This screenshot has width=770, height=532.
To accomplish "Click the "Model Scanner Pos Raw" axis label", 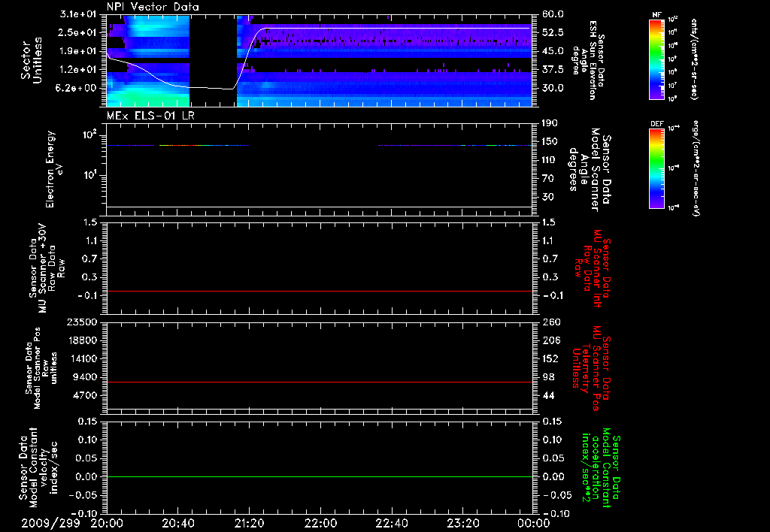I will tap(42, 368).
